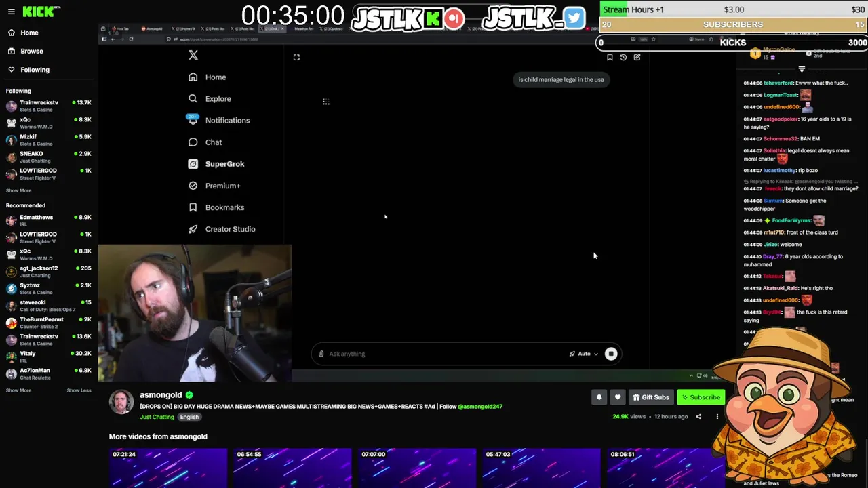Expand Following list with Show more
This screenshot has height=488, width=868.
18,190
